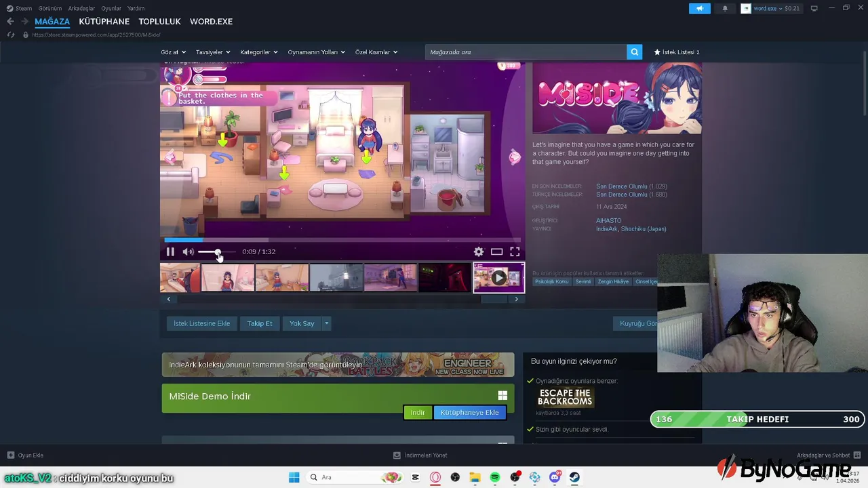This screenshot has height=488, width=868.
Task: Click İstek Listesine Ekle button
Action: click(201, 323)
